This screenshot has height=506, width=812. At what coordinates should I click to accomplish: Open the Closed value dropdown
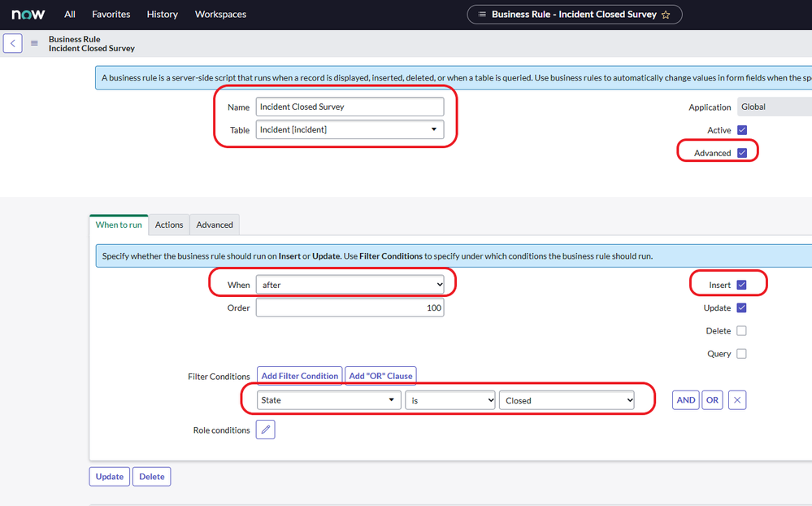[x=567, y=400]
